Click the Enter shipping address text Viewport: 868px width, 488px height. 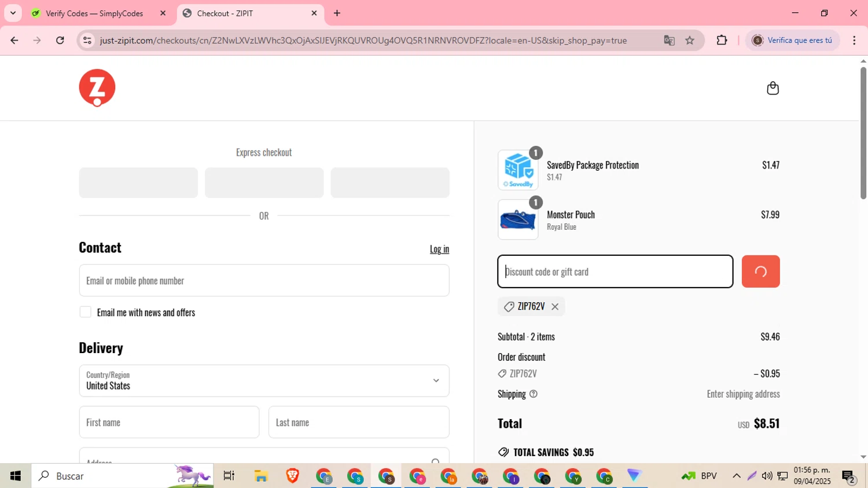point(744,394)
